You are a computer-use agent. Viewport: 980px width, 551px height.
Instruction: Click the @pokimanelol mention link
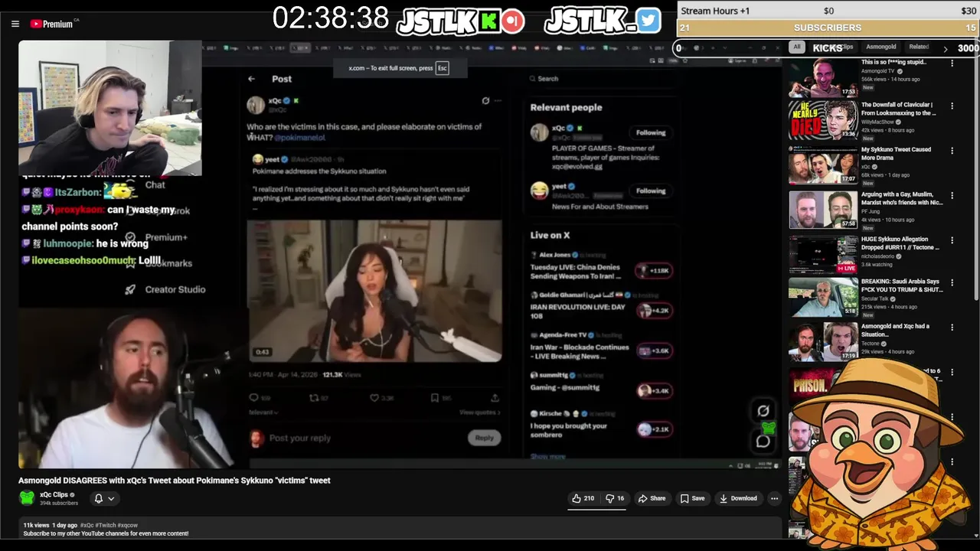(299, 138)
